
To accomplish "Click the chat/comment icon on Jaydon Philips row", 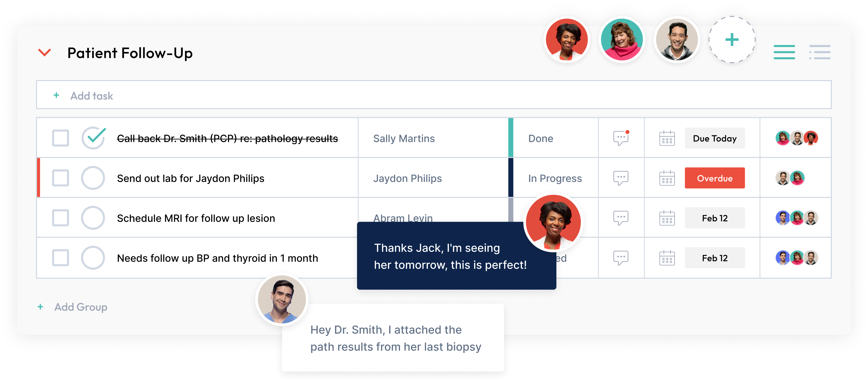I will click(621, 178).
